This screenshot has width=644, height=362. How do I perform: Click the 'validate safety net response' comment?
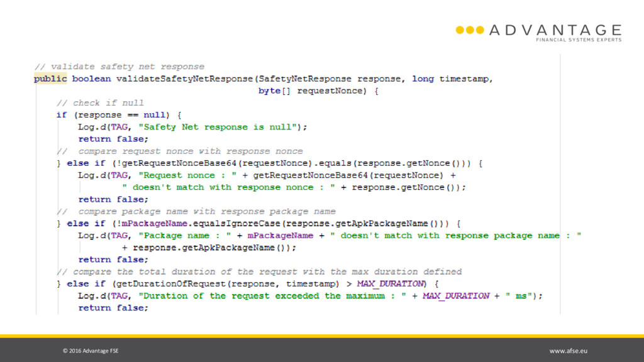[x=119, y=67]
